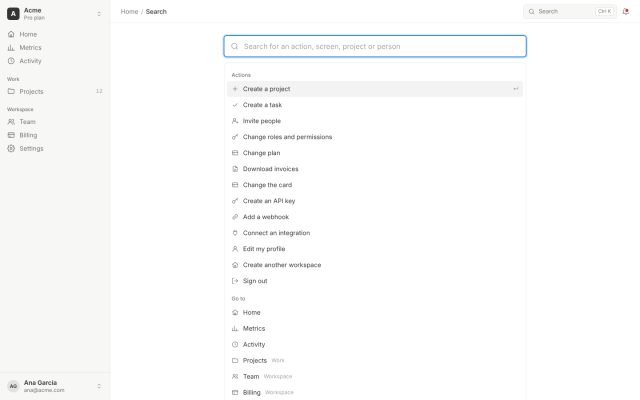Click the Home breadcrumb link

tap(129, 11)
